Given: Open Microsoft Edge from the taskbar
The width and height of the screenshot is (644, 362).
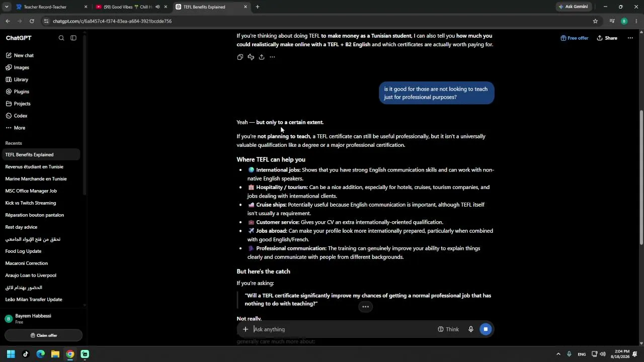Looking at the screenshot, I should [x=41, y=354].
